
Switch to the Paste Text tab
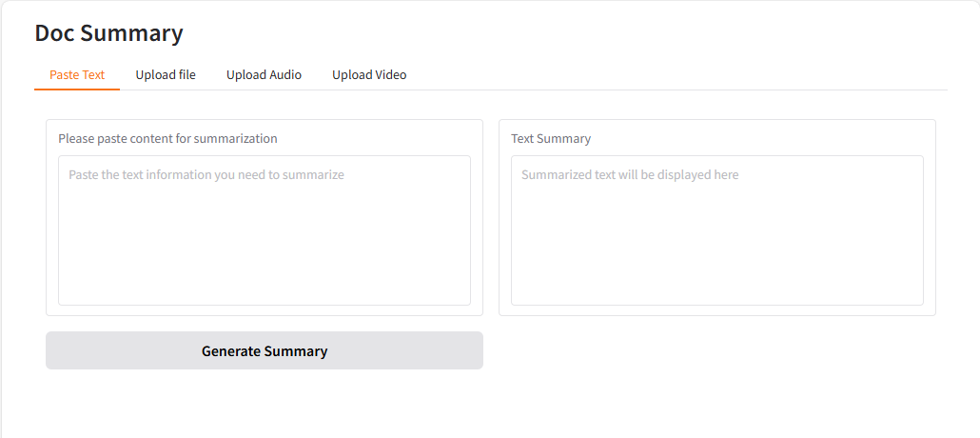point(77,74)
